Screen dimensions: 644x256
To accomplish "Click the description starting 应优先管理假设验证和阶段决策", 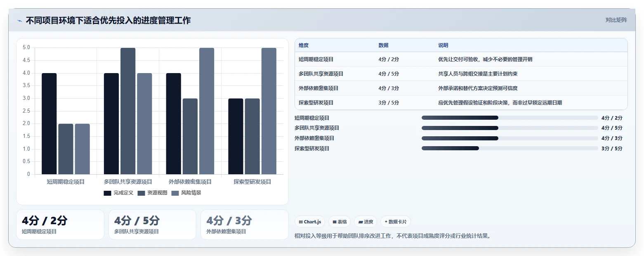I will (500, 102).
